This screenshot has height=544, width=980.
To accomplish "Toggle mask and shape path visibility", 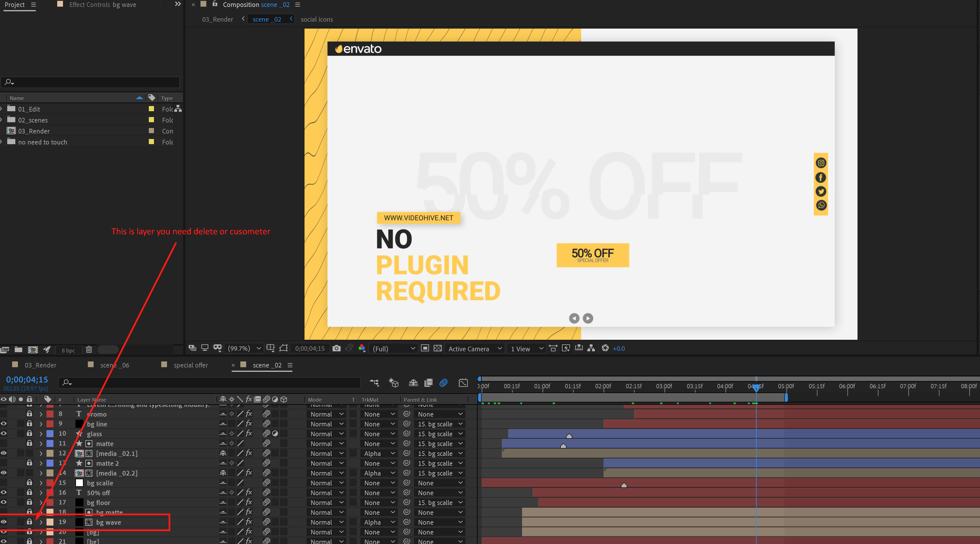I will (x=283, y=348).
